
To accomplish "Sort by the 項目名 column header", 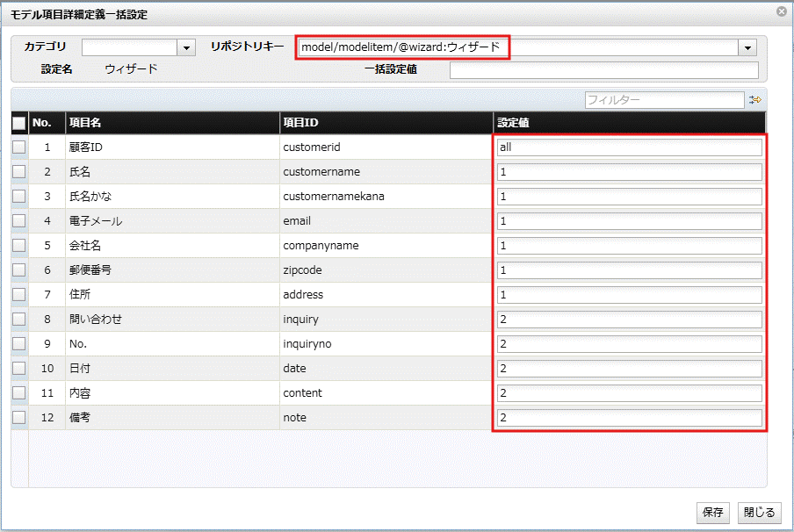I will pos(172,123).
